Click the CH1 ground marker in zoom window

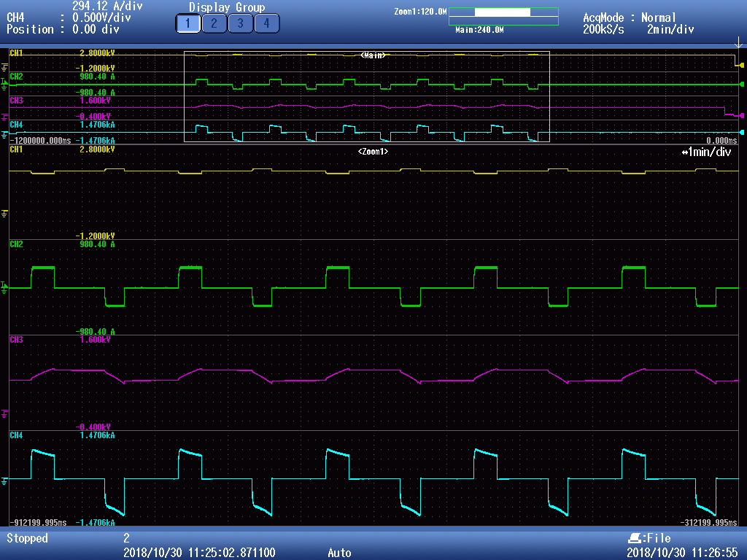point(5,213)
